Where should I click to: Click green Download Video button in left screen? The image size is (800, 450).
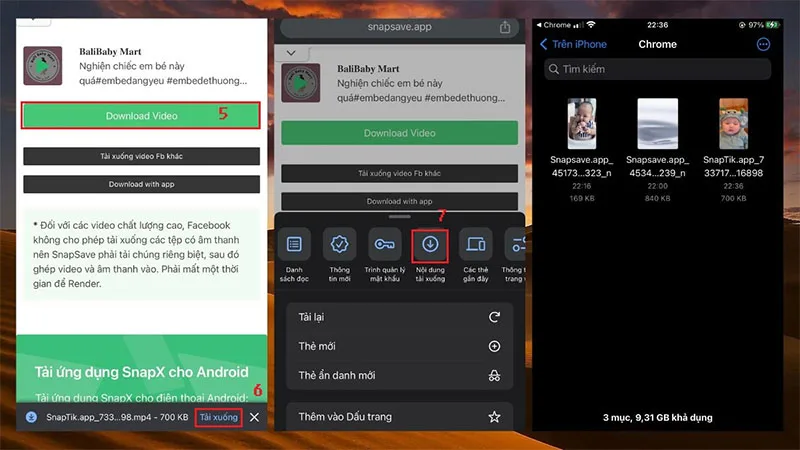click(x=141, y=116)
